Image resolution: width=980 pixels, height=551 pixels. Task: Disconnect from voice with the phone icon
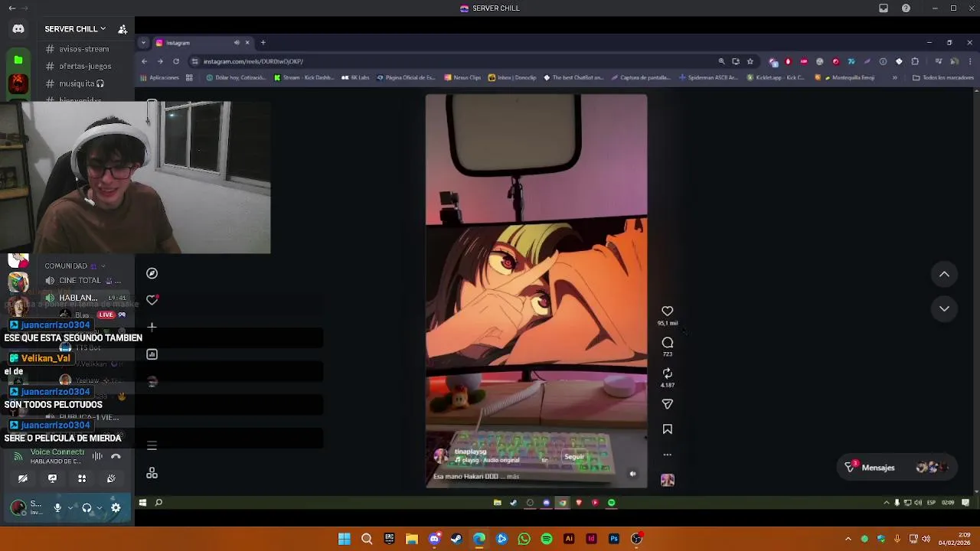click(116, 456)
